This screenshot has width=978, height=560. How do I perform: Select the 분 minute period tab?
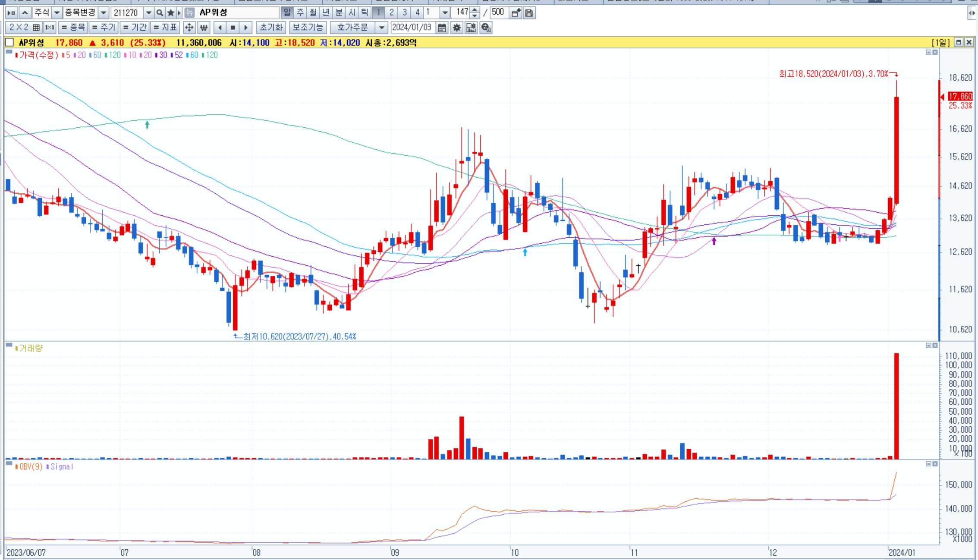click(x=339, y=13)
